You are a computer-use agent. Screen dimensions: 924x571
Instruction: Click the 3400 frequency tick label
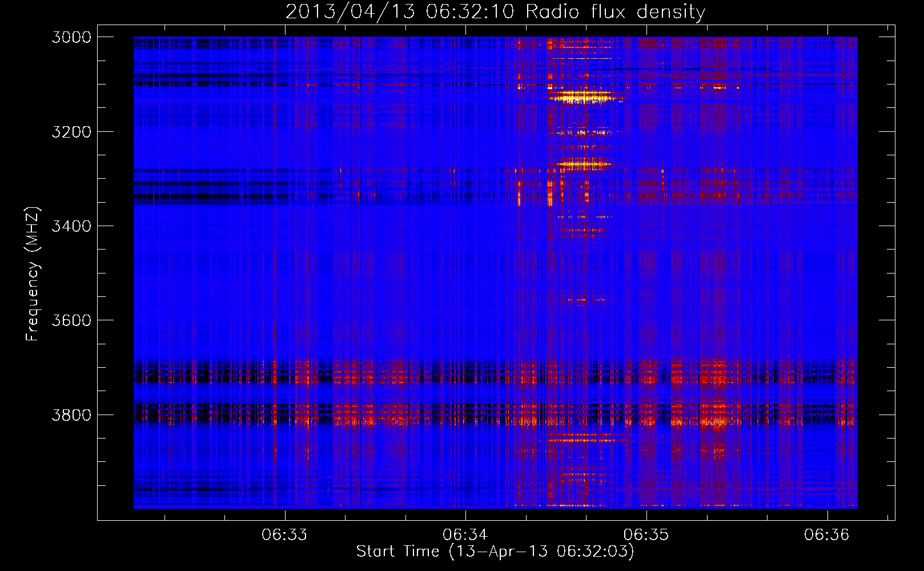point(71,226)
